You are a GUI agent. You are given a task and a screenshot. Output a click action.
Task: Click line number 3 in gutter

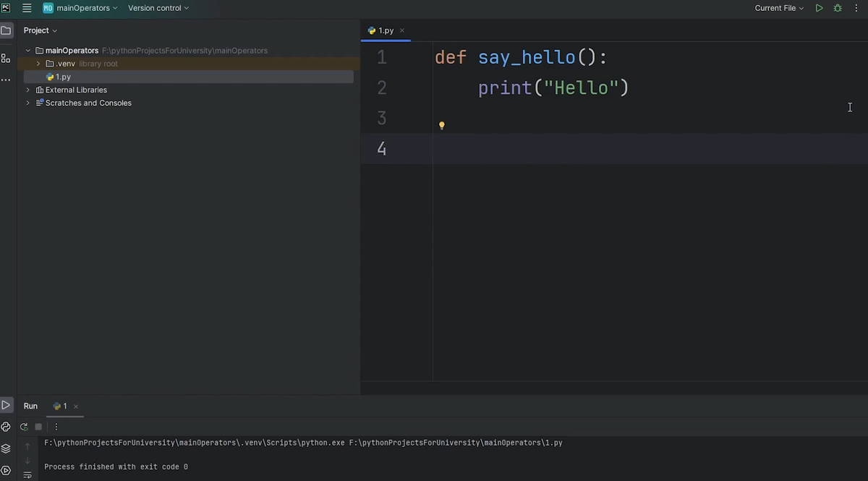tap(381, 119)
